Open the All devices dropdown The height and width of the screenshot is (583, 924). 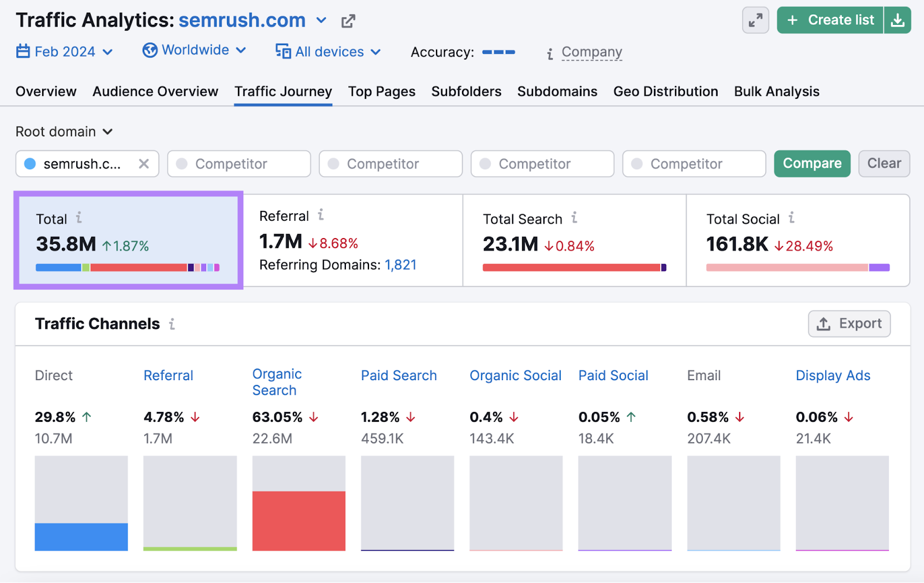click(377, 52)
